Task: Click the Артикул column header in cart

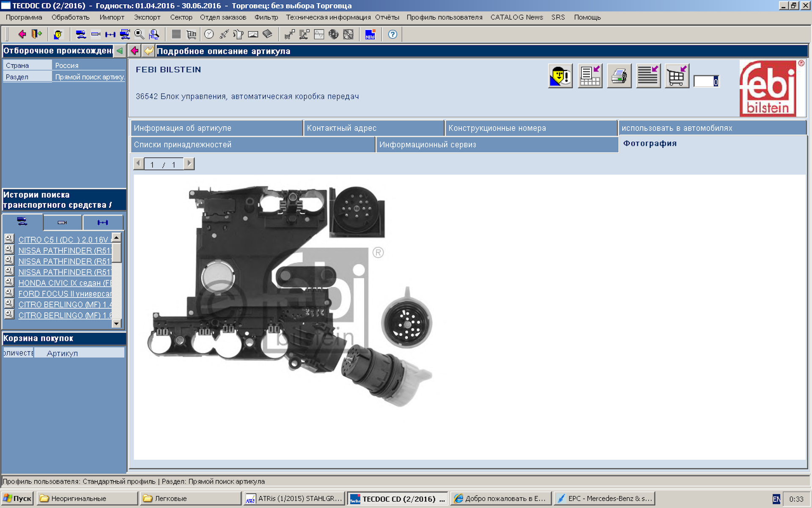Action: 79,353
